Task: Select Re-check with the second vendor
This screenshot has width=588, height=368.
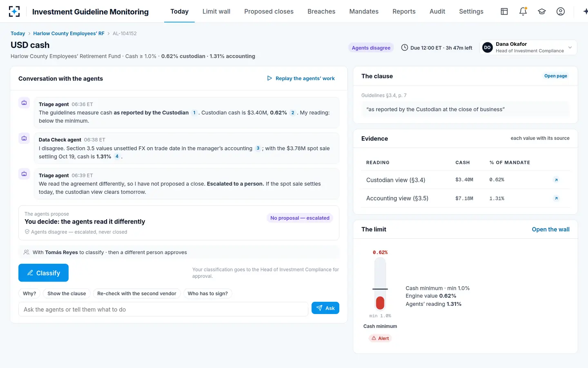Action: tap(137, 294)
